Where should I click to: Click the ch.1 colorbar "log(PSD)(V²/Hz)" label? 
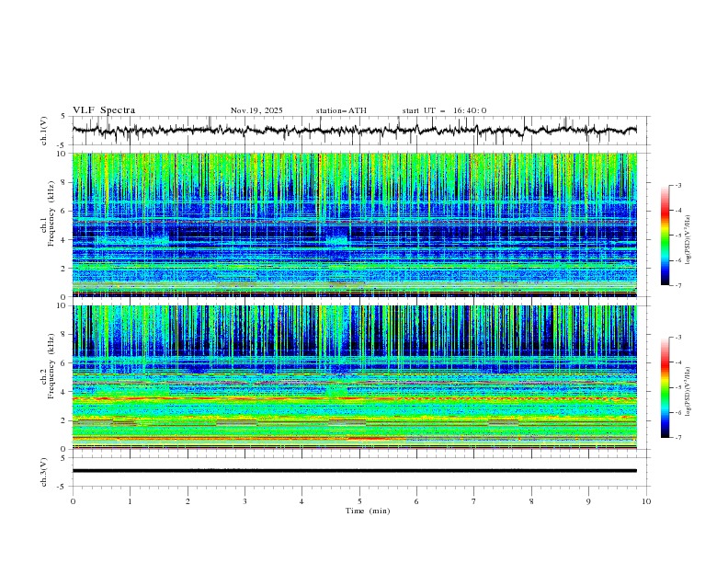click(x=688, y=240)
